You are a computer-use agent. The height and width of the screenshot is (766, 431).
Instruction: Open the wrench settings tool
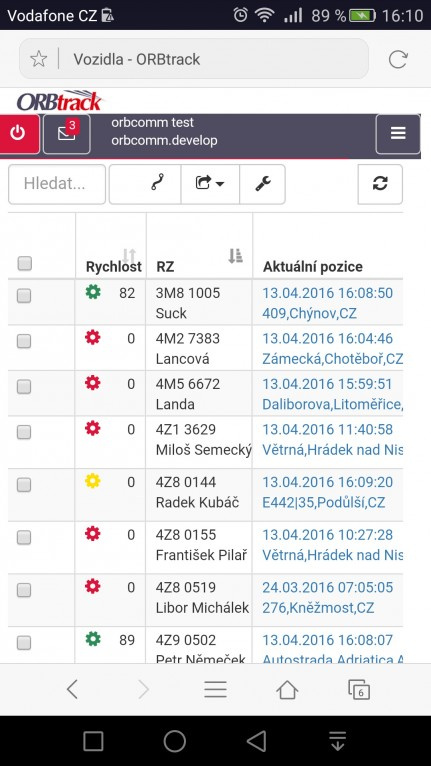(x=262, y=184)
